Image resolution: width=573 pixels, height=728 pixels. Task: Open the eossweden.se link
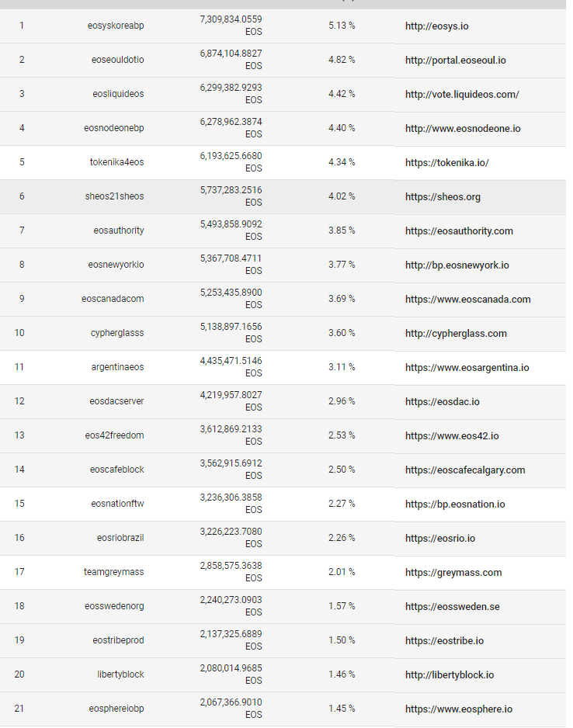452,607
